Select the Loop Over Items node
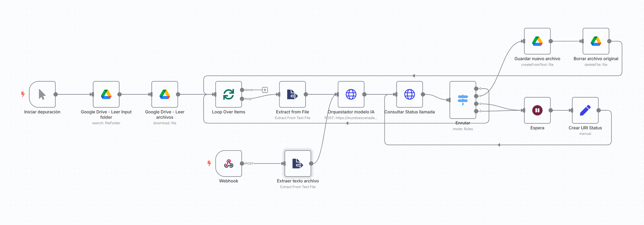The width and height of the screenshot is (644, 225). (x=228, y=95)
